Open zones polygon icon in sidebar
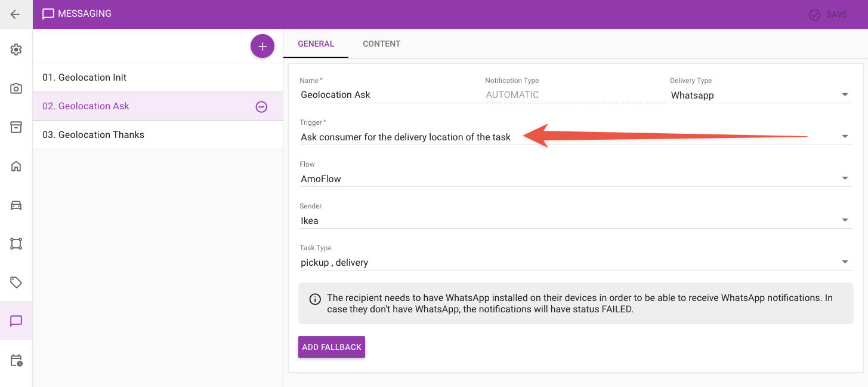Image resolution: width=868 pixels, height=387 pixels. pyautogui.click(x=16, y=244)
